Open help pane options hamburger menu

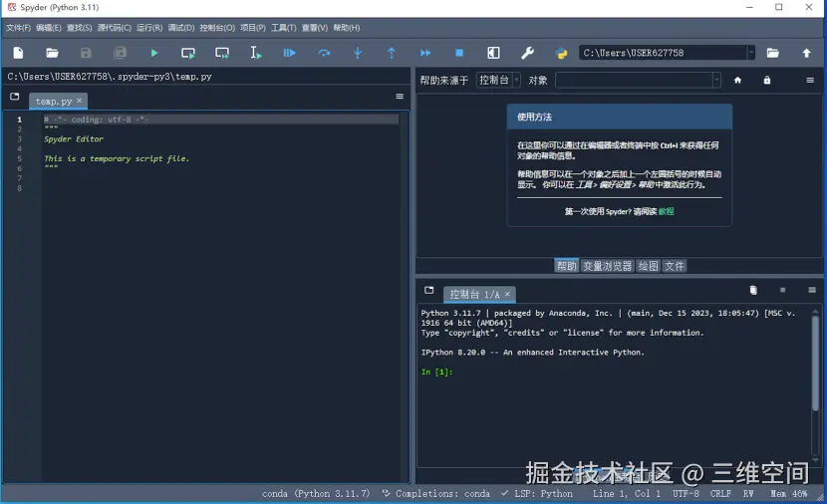[x=810, y=80]
